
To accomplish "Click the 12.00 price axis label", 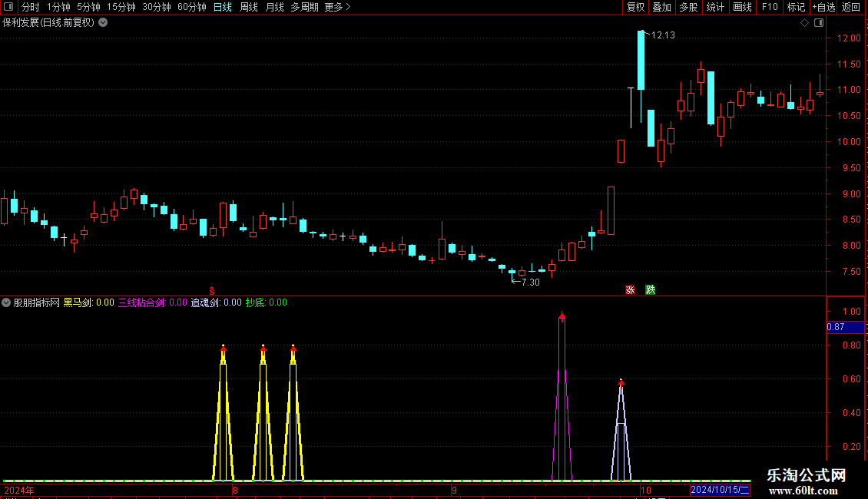I will tap(849, 38).
